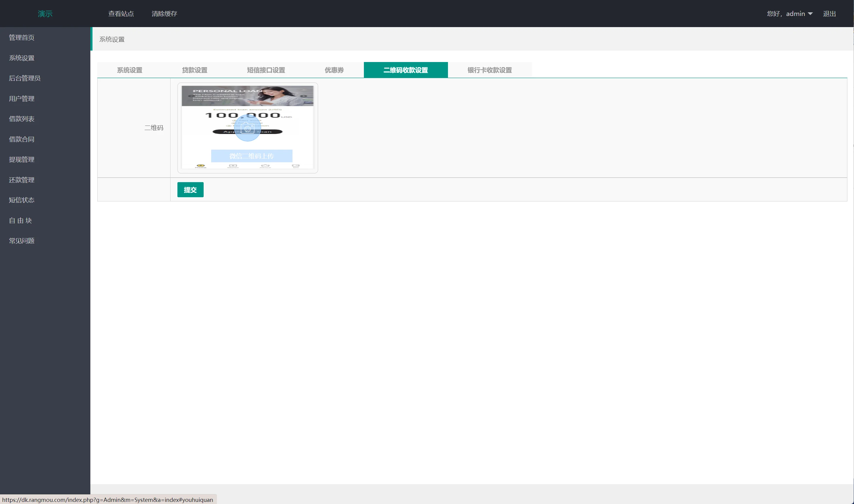Open 短信状态 sidebar entry
Screen dimensions: 854x504
tap(21, 200)
